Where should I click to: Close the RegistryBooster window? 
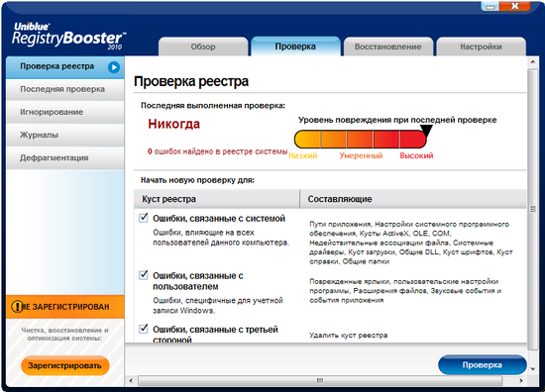[x=515, y=6]
